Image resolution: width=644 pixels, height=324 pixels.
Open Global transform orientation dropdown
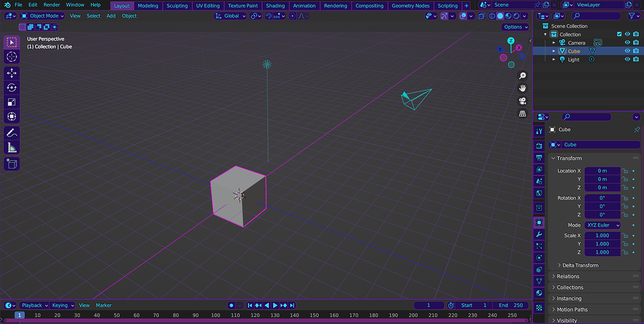pos(230,16)
